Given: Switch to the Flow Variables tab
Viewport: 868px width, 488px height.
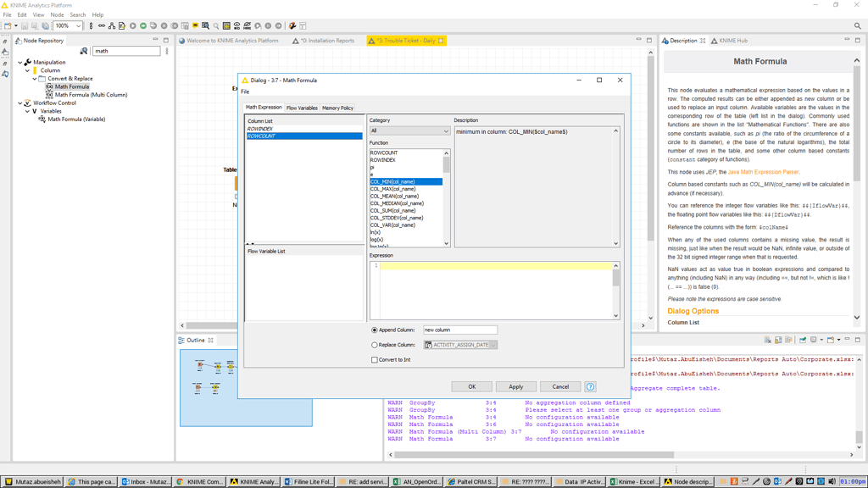Looking at the screenshot, I should tap(302, 108).
